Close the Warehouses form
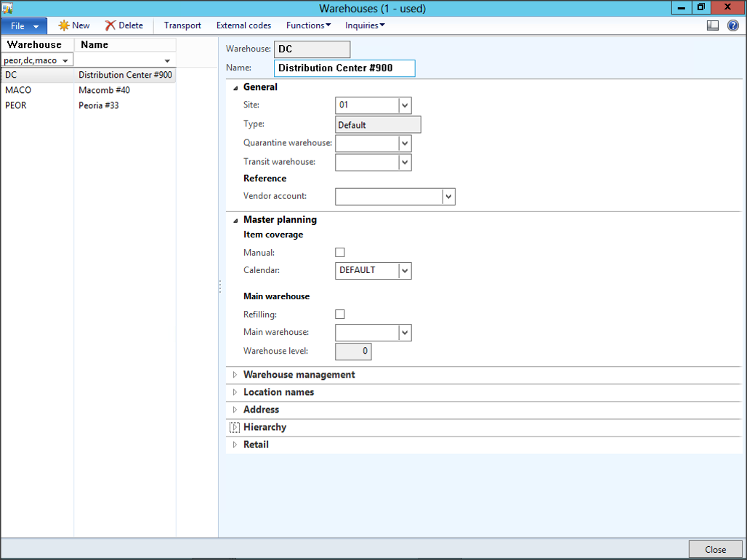 tap(715, 549)
